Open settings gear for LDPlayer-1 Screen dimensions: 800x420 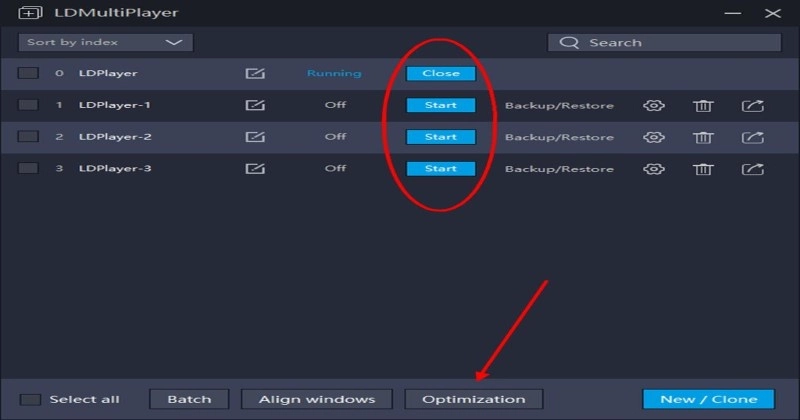tap(654, 105)
